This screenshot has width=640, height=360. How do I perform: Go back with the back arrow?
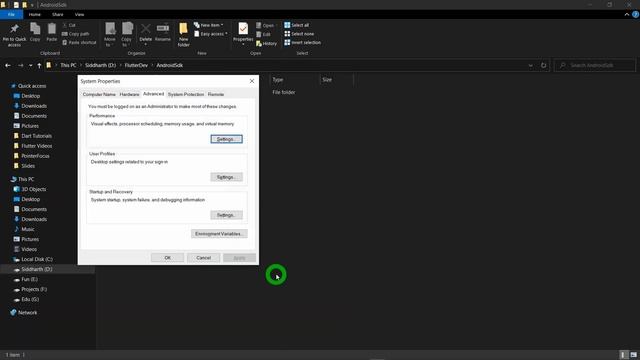[8, 65]
